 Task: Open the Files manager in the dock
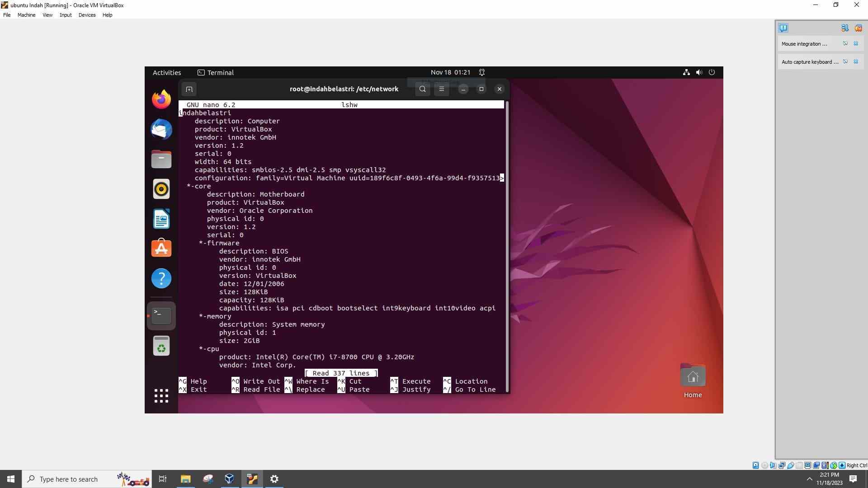[161, 159]
